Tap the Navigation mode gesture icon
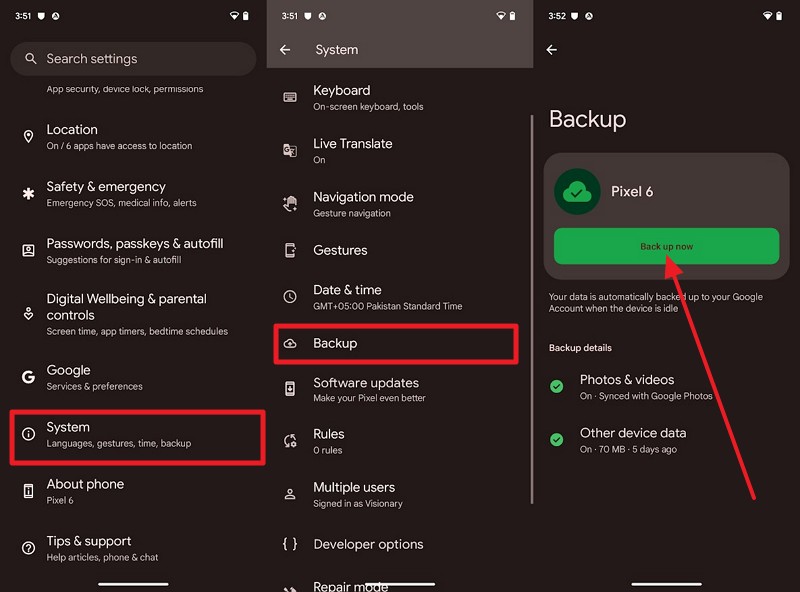The width and height of the screenshot is (800, 592). click(290, 203)
